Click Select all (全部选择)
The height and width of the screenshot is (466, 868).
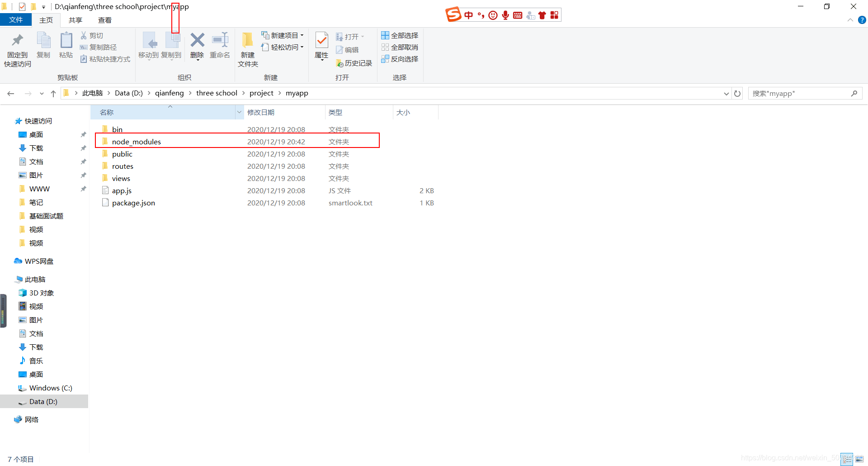(x=400, y=35)
